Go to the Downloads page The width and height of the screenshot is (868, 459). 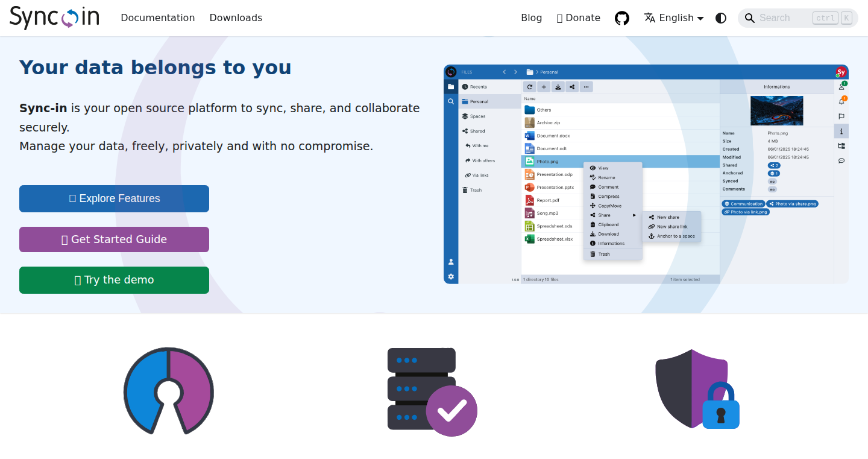pyautogui.click(x=236, y=18)
